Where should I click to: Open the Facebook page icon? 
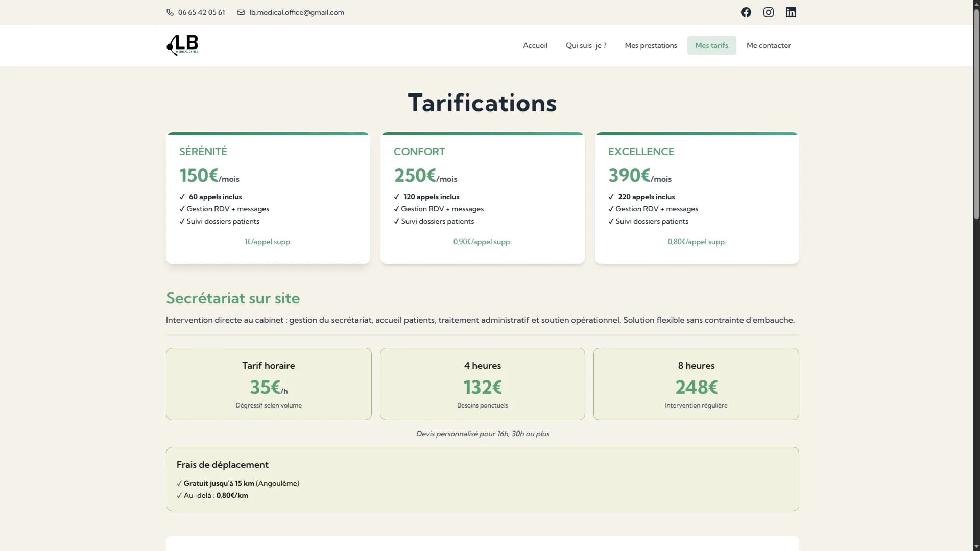point(746,12)
